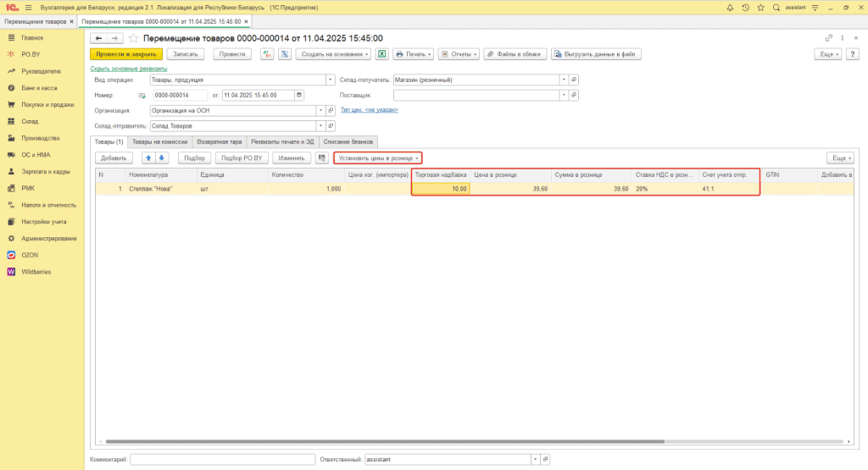Open help with the question mark button
The height and width of the screenshot is (470, 868).
853,54
